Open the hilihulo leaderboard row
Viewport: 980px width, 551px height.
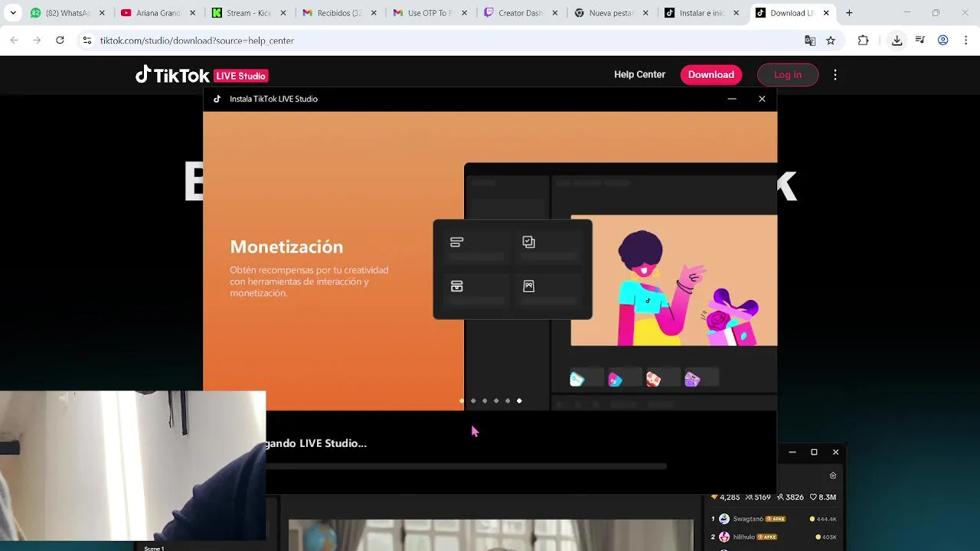point(774,537)
